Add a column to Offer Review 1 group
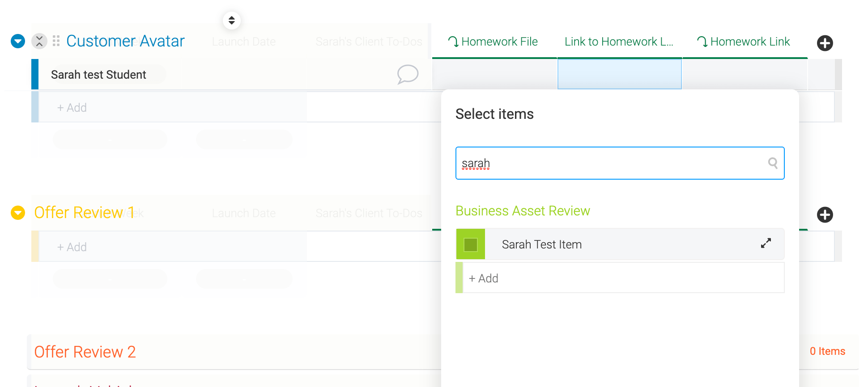Screen dimensions: 868x387 (x=825, y=215)
